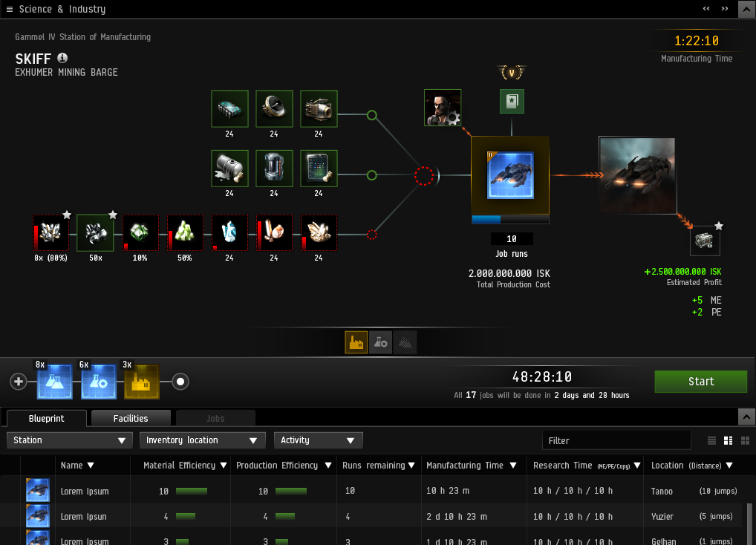Open the Science & Industry hamburger menu
Viewport: 756px width, 545px height.
click(x=9, y=9)
